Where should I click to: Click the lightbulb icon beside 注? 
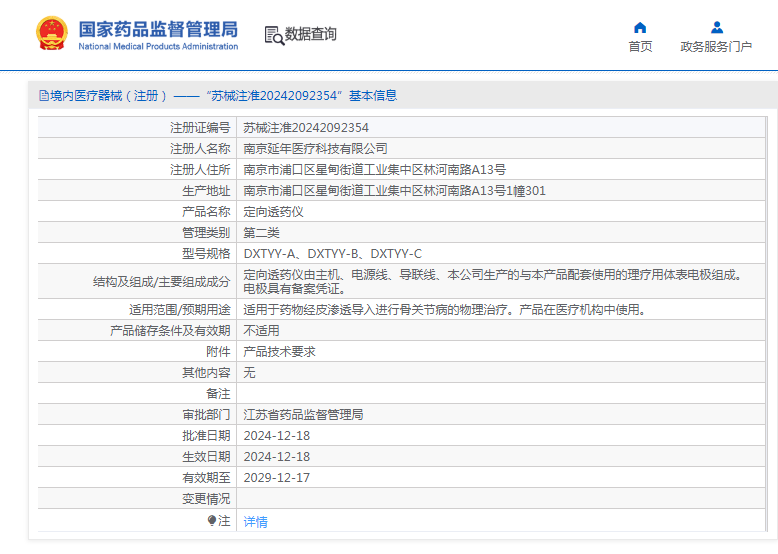[x=212, y=520]
